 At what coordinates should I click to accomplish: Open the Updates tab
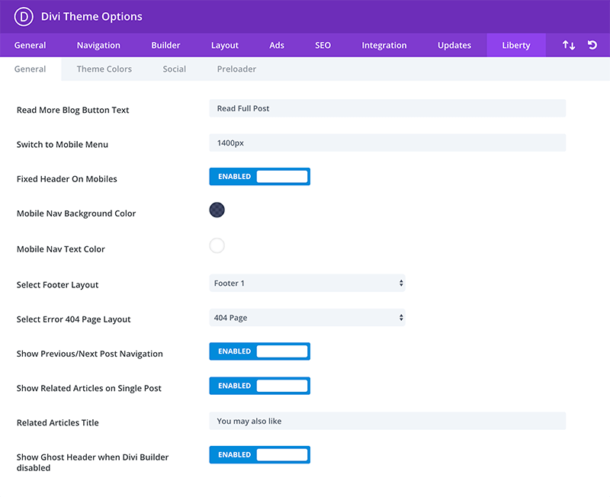point(454,45)
